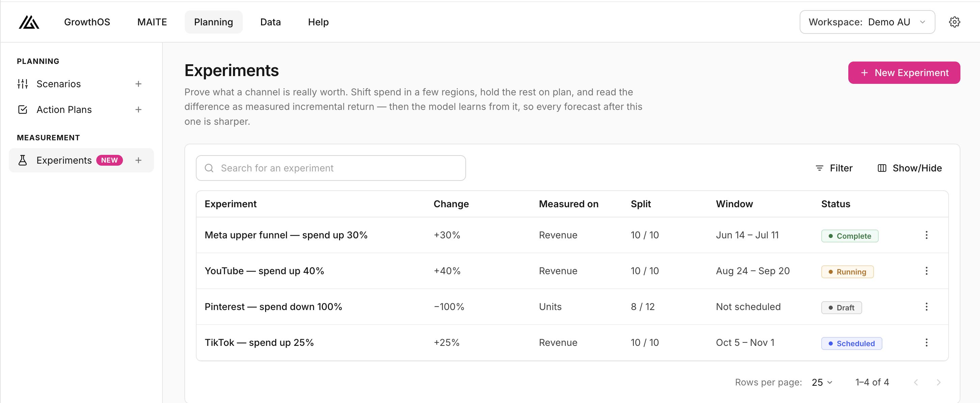Viewport: 980px width, 403px height.
Task: Click the 8 / 12 split value
Action: (x=643, y=307)
